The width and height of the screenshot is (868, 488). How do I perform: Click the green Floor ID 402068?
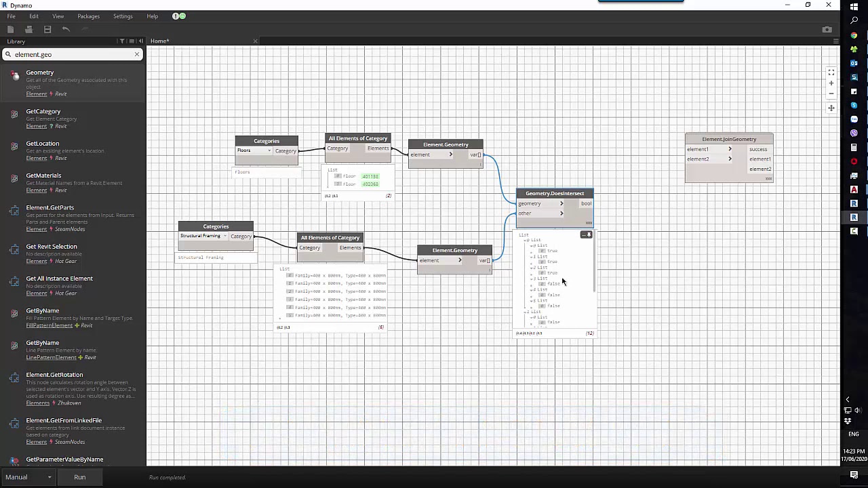[x=370, y=184]
